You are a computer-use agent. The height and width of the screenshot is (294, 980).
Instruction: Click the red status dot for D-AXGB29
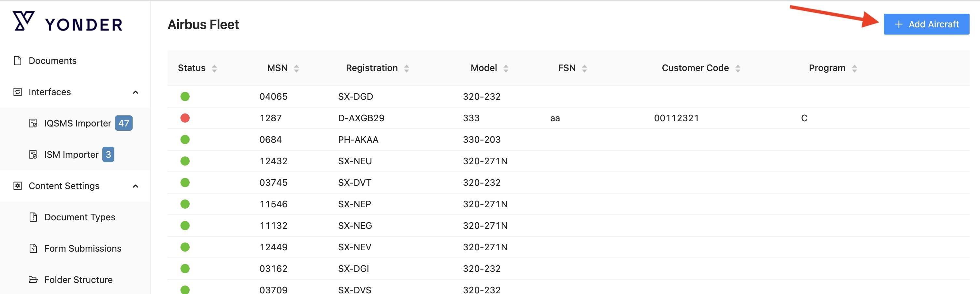tap(185, 118)
